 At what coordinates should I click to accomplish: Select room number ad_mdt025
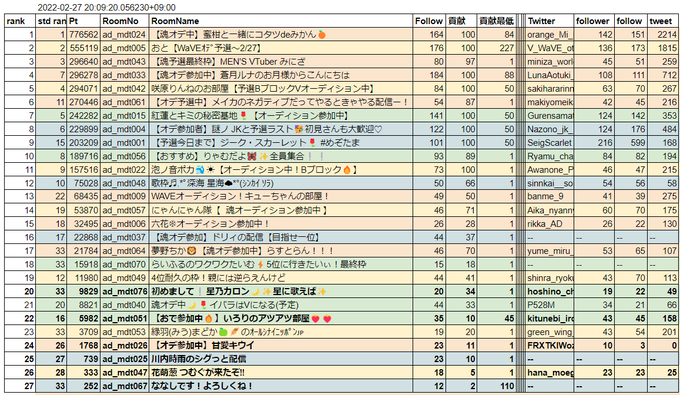pyautogui.click(x=124, y=359)
